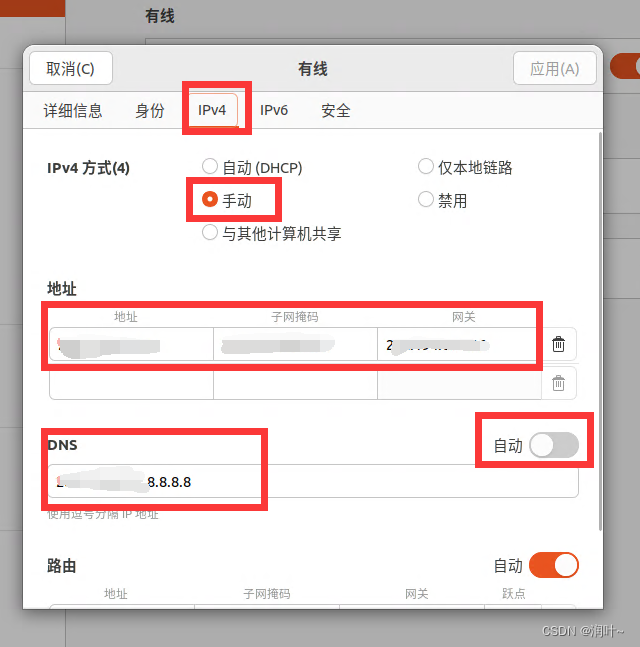The width and height of the screenshot is (640, 647).
Task: Select Shared with other computers option
Action: pyautogui.click(x=210, y=233)
